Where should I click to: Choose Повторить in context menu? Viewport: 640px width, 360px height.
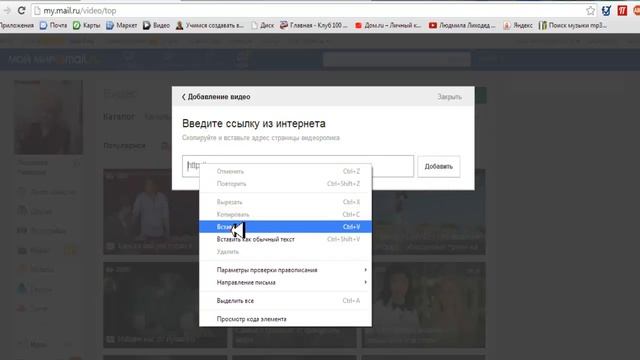(285, 184)
